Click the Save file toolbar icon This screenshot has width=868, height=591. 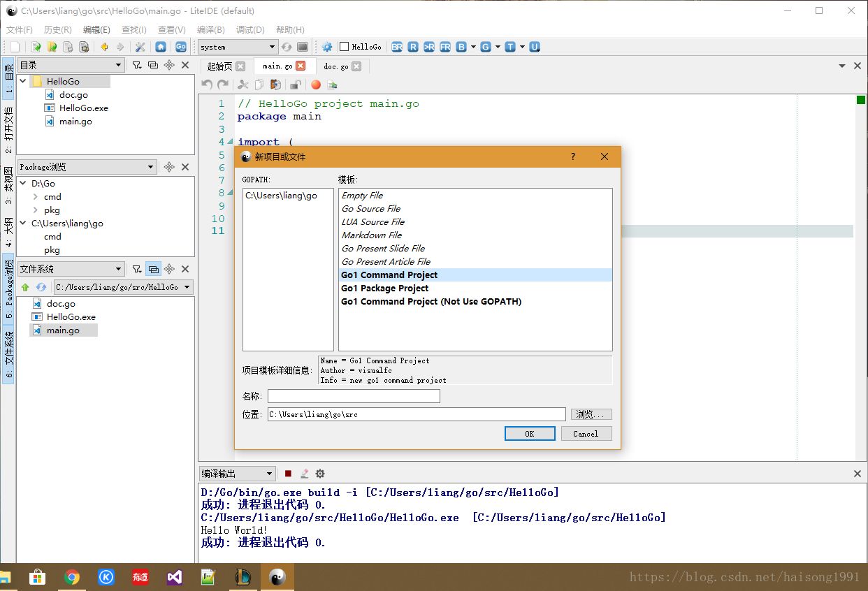click(x=68, y=47)
